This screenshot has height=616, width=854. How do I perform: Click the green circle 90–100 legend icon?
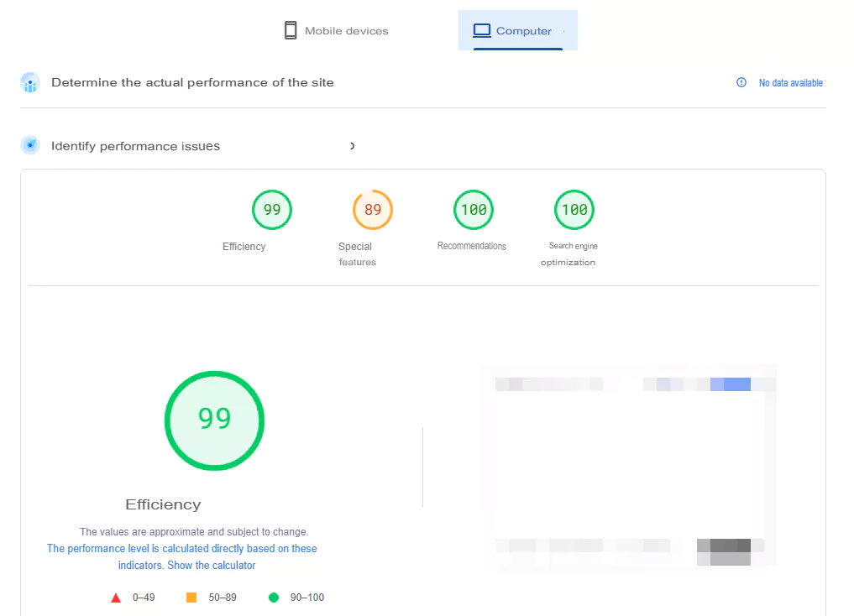coord(274,598)
